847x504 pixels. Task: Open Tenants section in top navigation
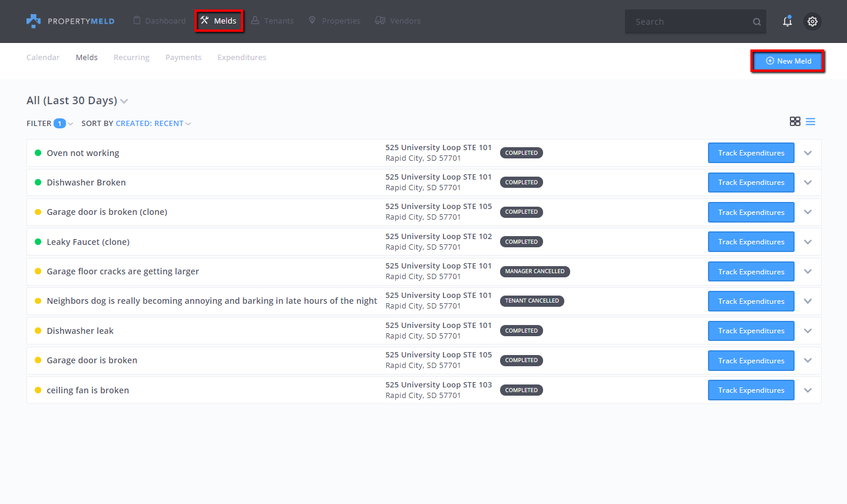coord(272,21)
